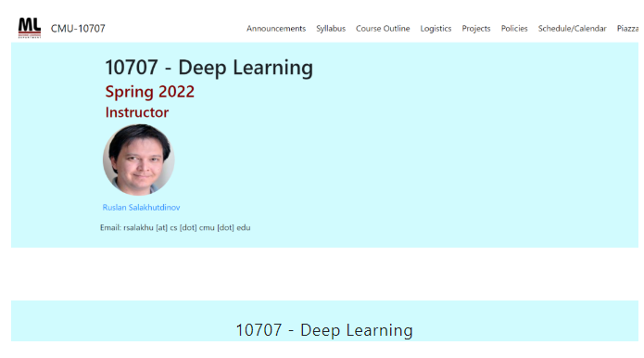Click the instructor email address text
The width and height of the screenshot is (644, 358).
pyautogui.click(x=187, y=228)
